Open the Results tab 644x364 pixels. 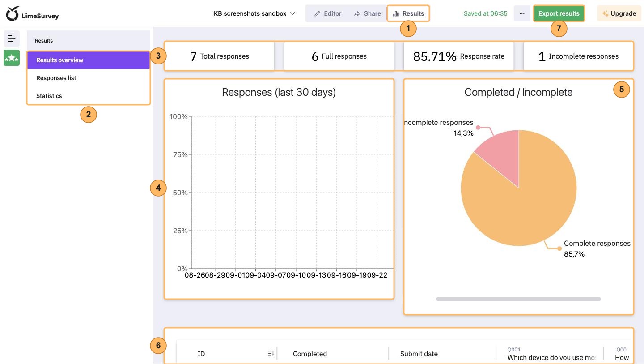click(x=408, y=13)
